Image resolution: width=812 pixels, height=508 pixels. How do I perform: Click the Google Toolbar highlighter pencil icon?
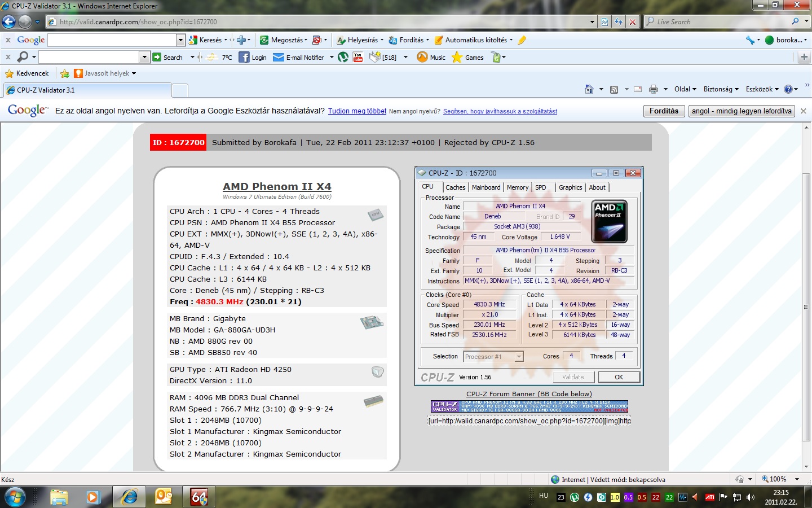click(522, 40)
